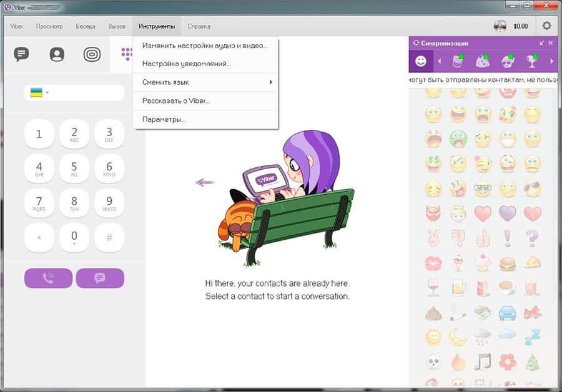Open settings via the gear icon
The image size is (562, 392).
click(546, 26)
